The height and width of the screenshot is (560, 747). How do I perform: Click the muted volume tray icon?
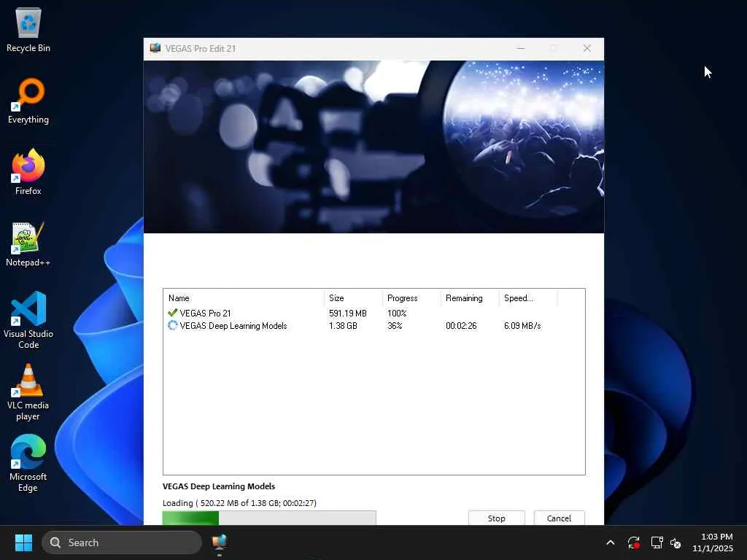pyautogui.click(x=676, y=542)
